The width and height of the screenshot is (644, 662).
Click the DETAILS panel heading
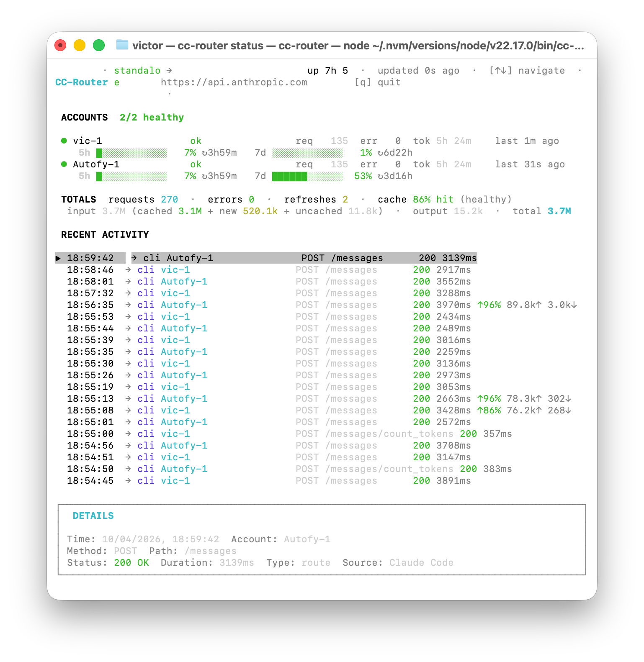(93, 516)
